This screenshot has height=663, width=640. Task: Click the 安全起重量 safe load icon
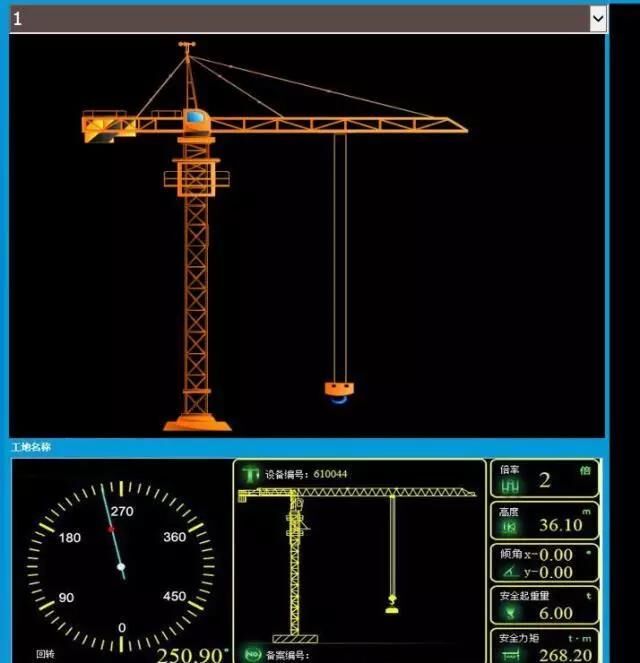[x=511, y=612]
